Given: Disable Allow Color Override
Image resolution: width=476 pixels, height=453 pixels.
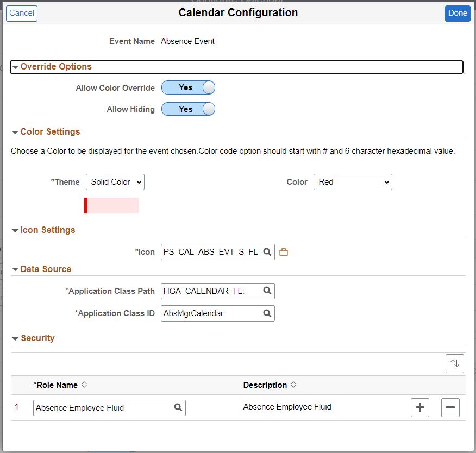Looking at the screenshot, I should (x=188, y=87).
